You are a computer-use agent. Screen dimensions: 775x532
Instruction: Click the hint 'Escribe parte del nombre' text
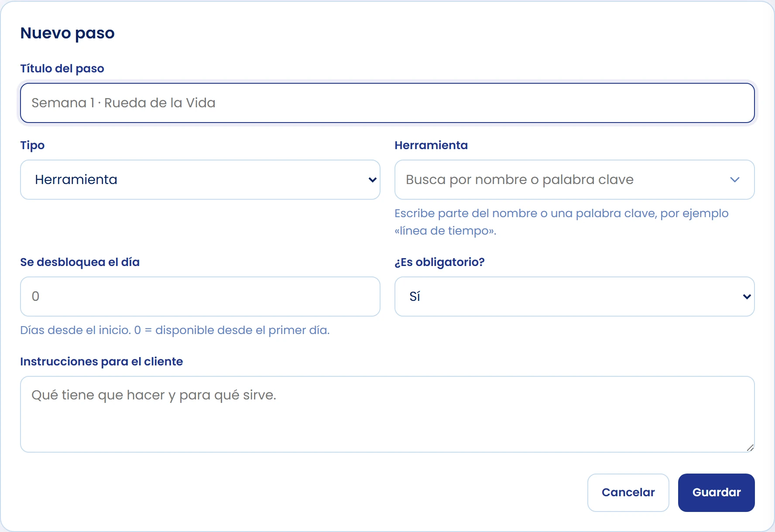(x=562, y=222)
